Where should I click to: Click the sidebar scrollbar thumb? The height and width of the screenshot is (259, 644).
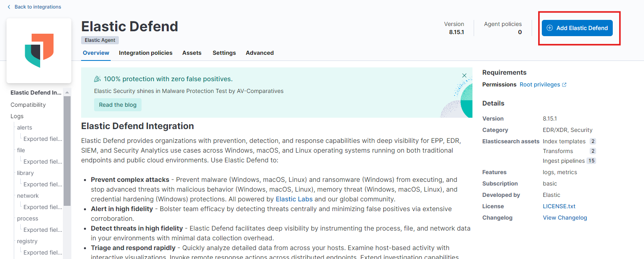[67, 151]
